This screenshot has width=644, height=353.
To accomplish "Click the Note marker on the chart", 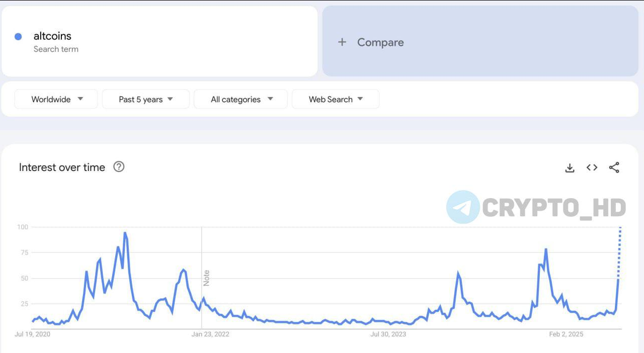I will coord(206,278).
